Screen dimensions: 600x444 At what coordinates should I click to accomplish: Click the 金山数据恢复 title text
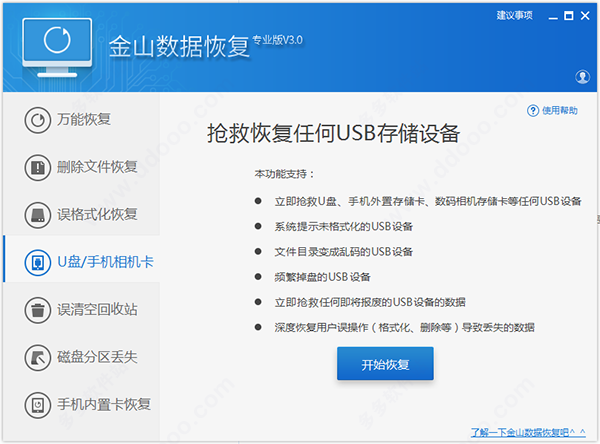coord(179,47)
